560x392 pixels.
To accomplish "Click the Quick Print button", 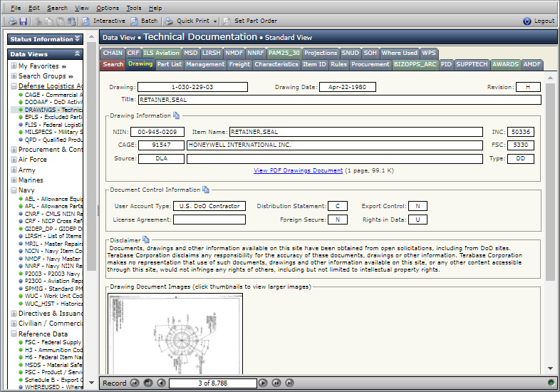I will click(187, 21).
